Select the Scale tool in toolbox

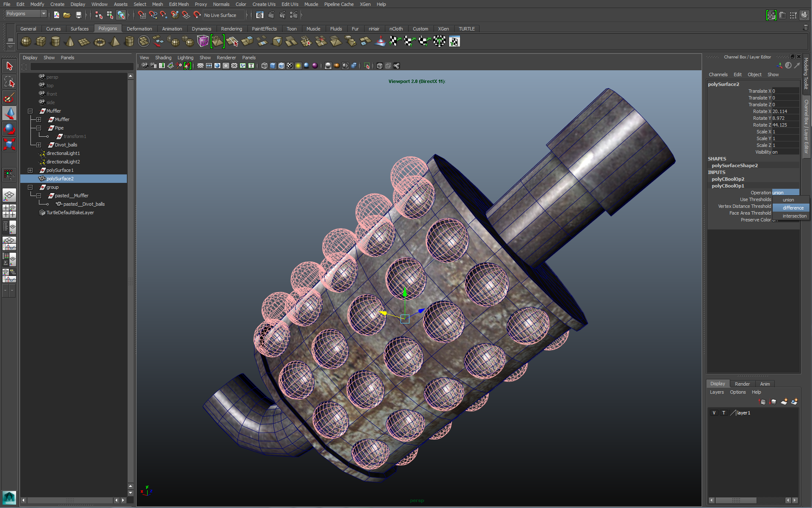click(9, 144)
